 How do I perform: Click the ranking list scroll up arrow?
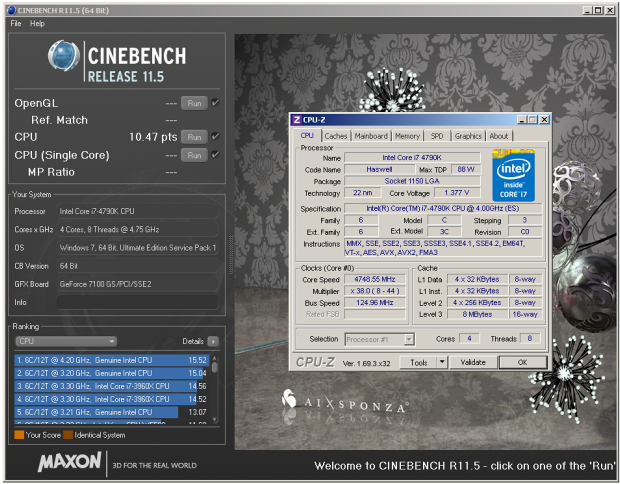pyautogui.click(x=215, y=358)
